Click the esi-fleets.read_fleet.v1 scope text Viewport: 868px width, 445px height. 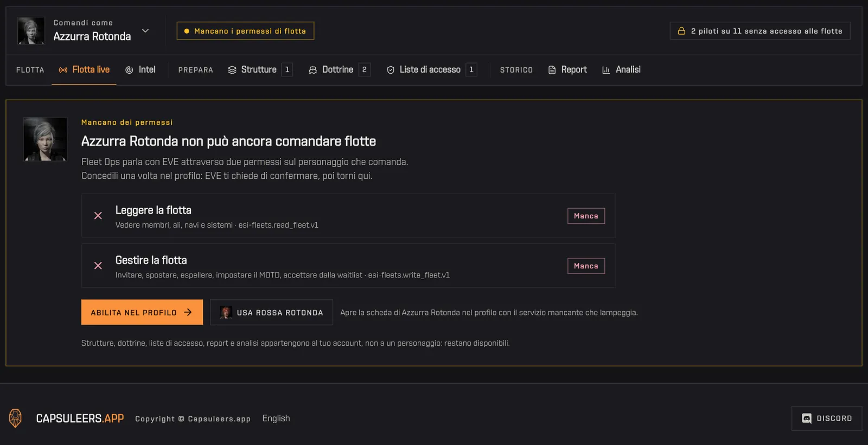point(278,225)
